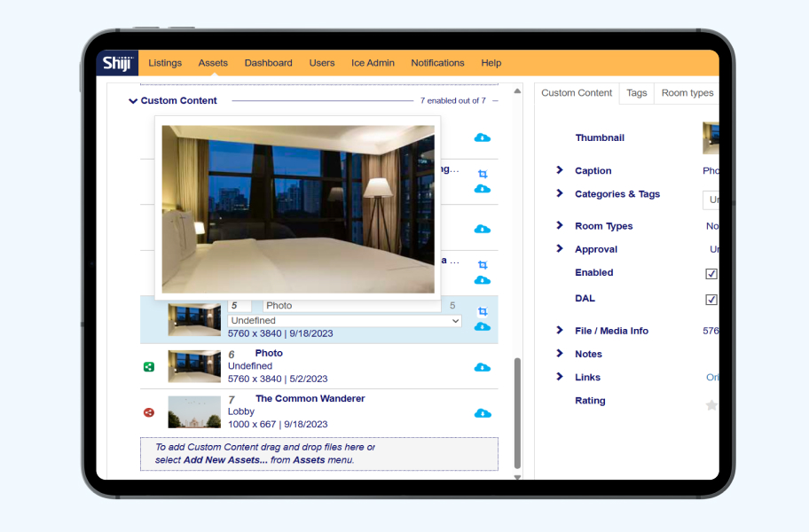Image resolution: width=809 pixels, height=532 pixels.
Task: Select the row 6 Photo thumbnail
Action: [x=194, y=366]
